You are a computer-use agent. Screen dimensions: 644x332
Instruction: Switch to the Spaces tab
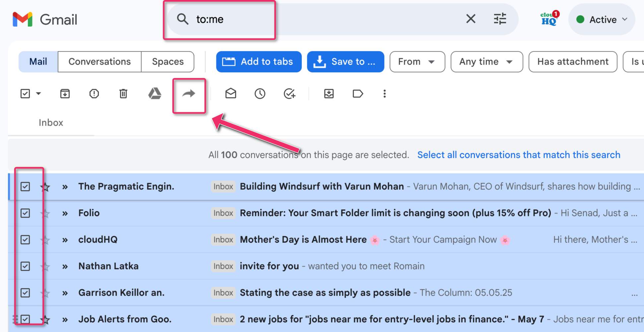click(x=168, y=62)
